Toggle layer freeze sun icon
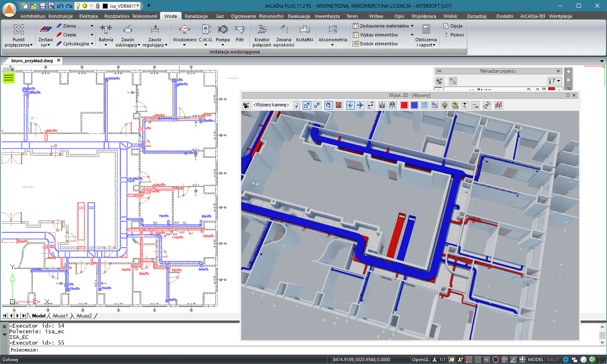This screenshot has height=364, width=607. tap(85, 6)
